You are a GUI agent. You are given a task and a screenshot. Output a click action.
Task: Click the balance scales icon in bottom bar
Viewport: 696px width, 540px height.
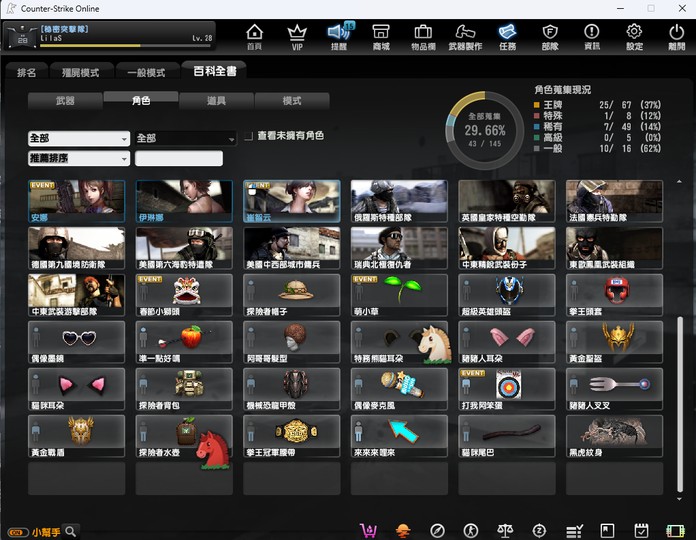[505, 530]
